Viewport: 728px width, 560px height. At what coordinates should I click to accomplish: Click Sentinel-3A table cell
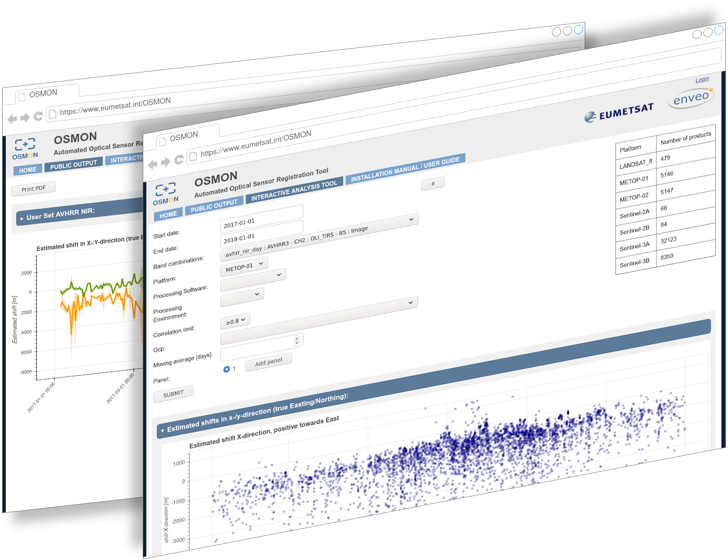636,247
